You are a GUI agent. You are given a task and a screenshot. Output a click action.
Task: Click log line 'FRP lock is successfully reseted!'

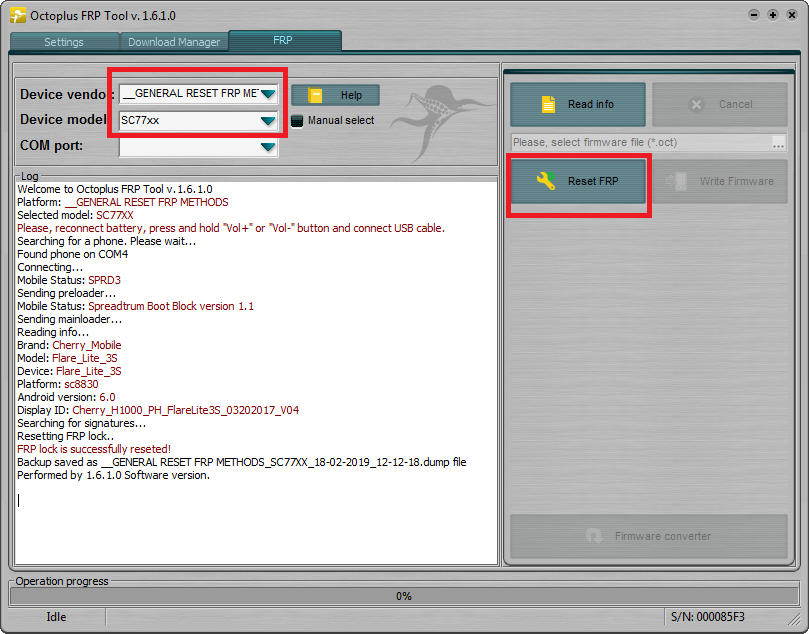[94, 449]
